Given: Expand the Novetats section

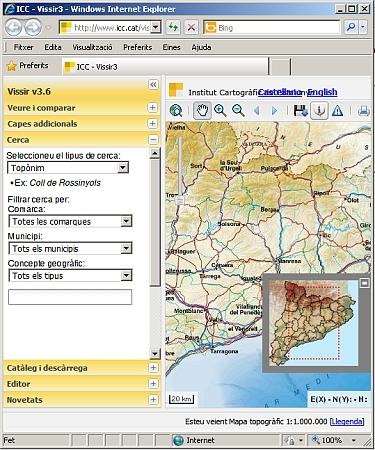Looking at the screenshot, I should click(153, 400).
